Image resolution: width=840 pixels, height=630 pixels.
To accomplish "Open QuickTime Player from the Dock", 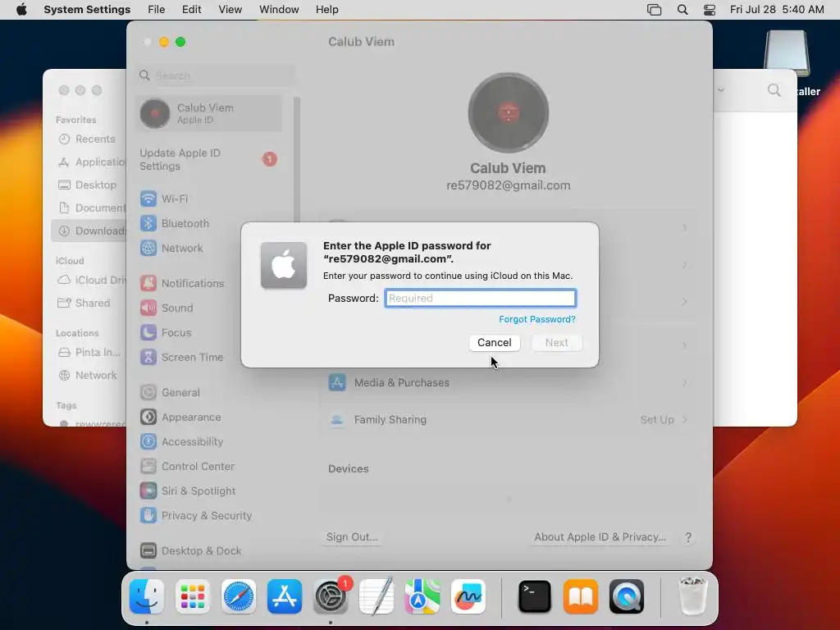I will (x=626, y=596).
